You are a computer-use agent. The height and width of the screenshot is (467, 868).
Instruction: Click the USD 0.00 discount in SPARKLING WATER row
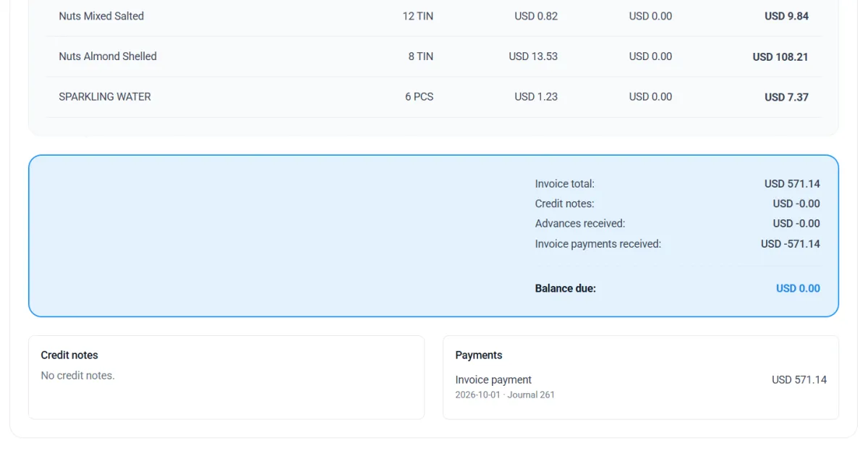[650, 97]
